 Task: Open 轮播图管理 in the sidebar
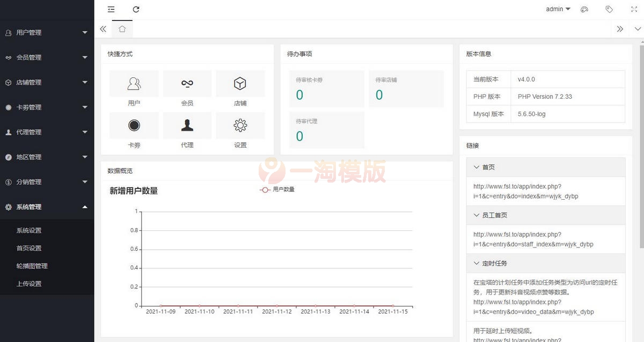(32, 266)
